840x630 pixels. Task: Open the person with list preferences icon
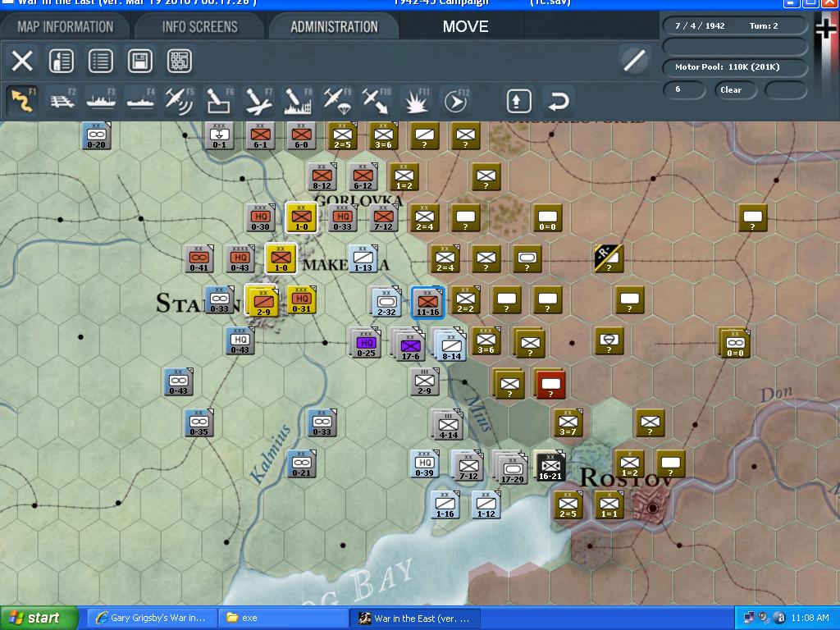coord(61,61)
